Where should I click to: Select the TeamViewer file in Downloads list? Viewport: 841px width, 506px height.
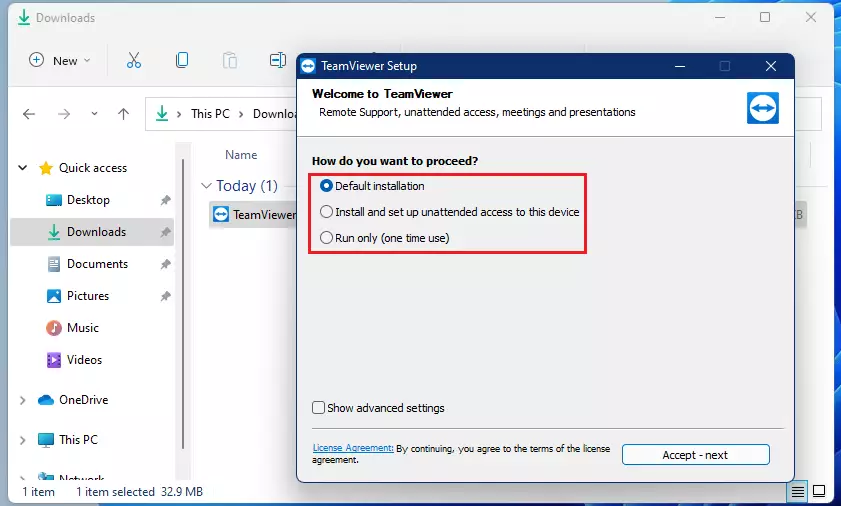click(253, 215)
